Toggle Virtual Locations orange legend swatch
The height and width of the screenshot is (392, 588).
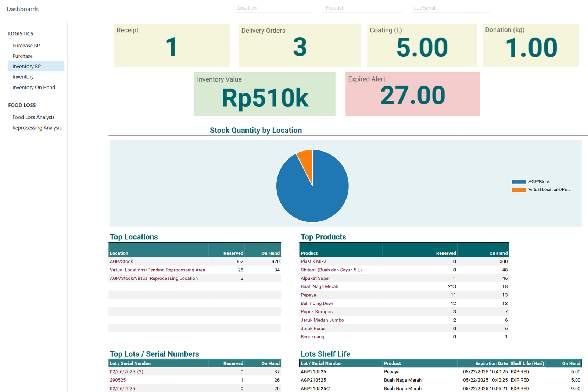point(519,190)
